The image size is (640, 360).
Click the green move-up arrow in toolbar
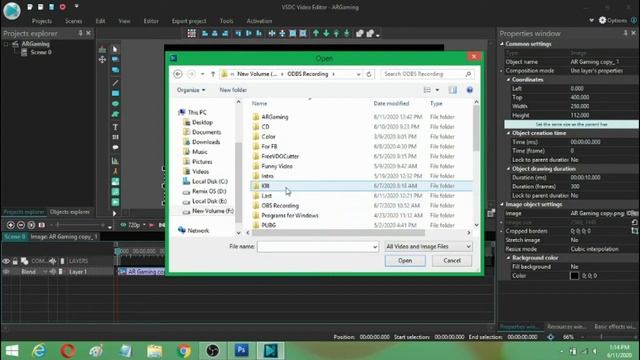point(316,33)
